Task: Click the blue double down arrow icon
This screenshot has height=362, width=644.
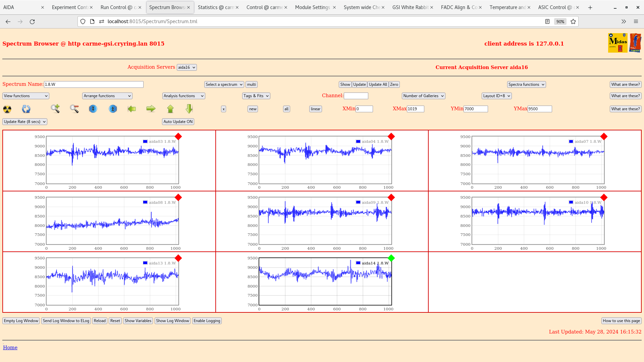Action: pyautogui.click(x=93, y=109)
